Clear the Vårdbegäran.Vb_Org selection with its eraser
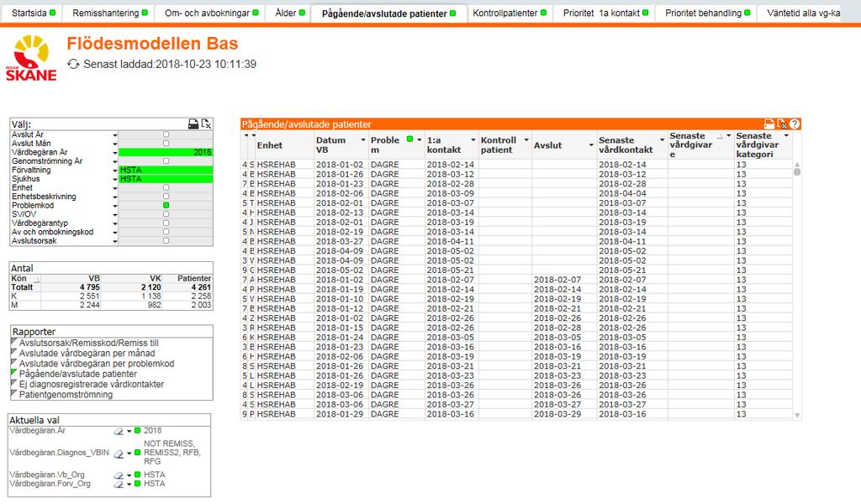The height and width of the screenshot is (504, 861). click(x=119, y=475)
